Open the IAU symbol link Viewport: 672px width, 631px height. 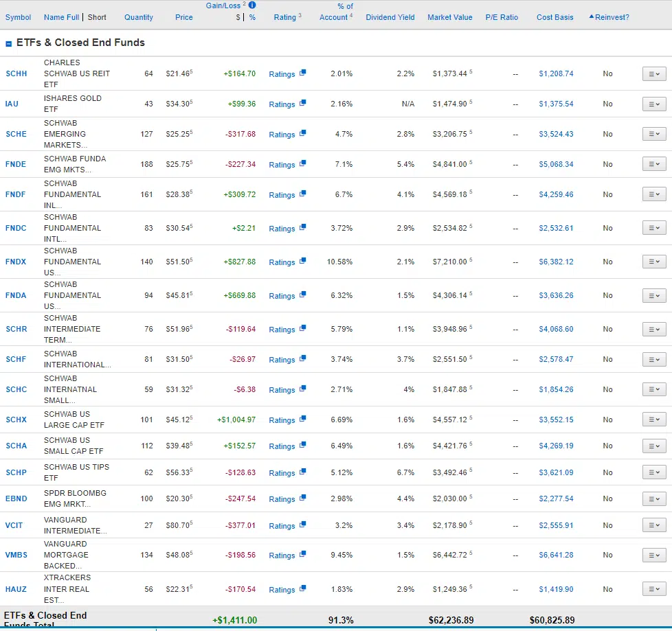tap(12, 104)
